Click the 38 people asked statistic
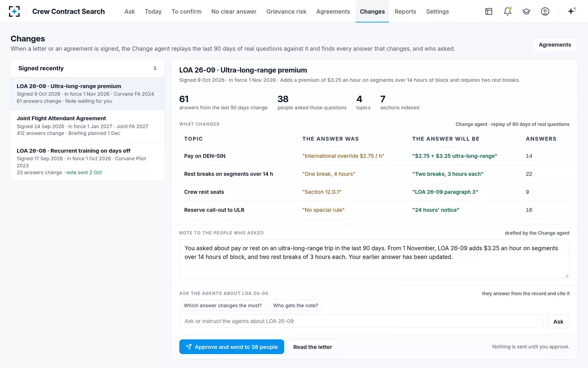 [x=312, y=103]
